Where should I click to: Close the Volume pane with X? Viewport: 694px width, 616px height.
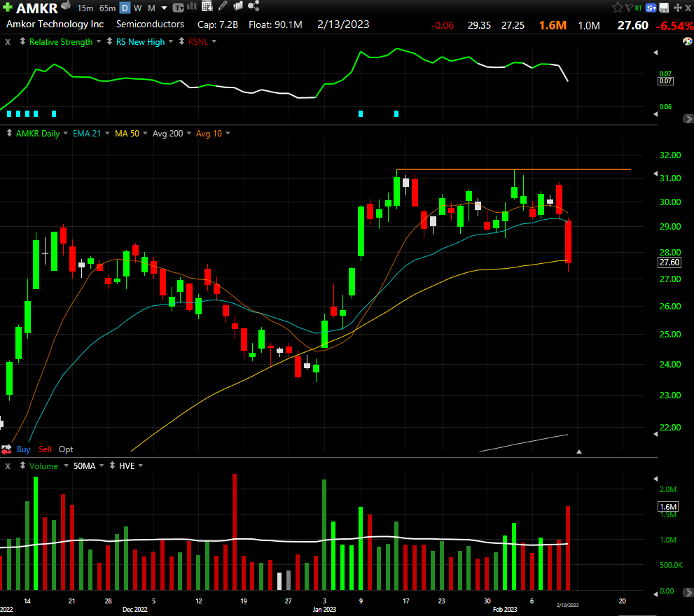[8, 466]
